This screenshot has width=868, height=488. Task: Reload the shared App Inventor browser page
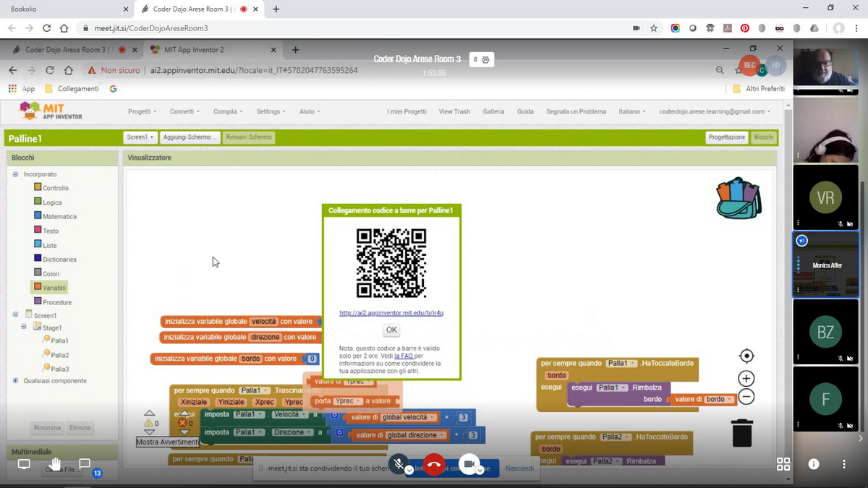pos(50,70)
